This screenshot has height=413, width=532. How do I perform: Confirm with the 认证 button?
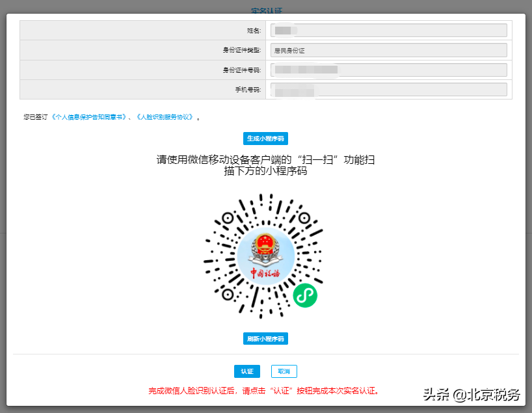point(247,371)
